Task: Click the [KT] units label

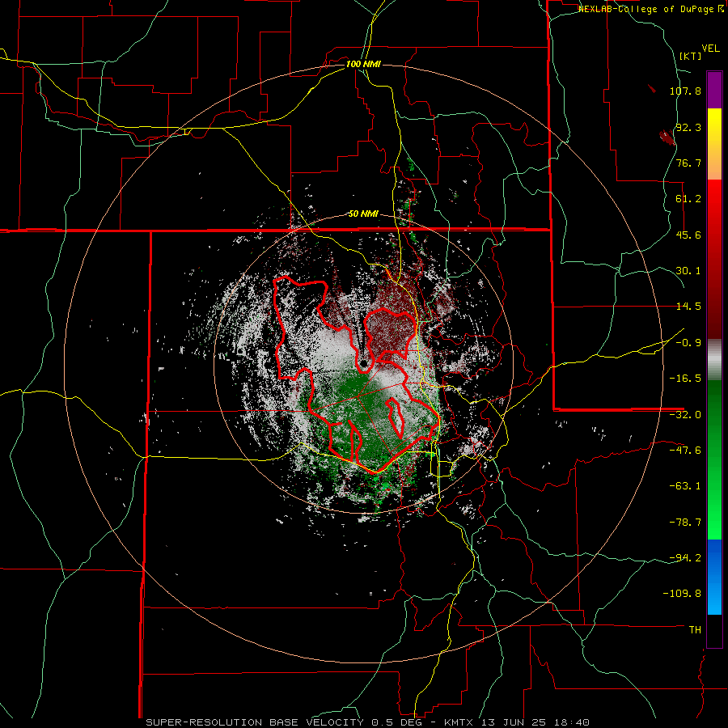Action: [690, 56]
